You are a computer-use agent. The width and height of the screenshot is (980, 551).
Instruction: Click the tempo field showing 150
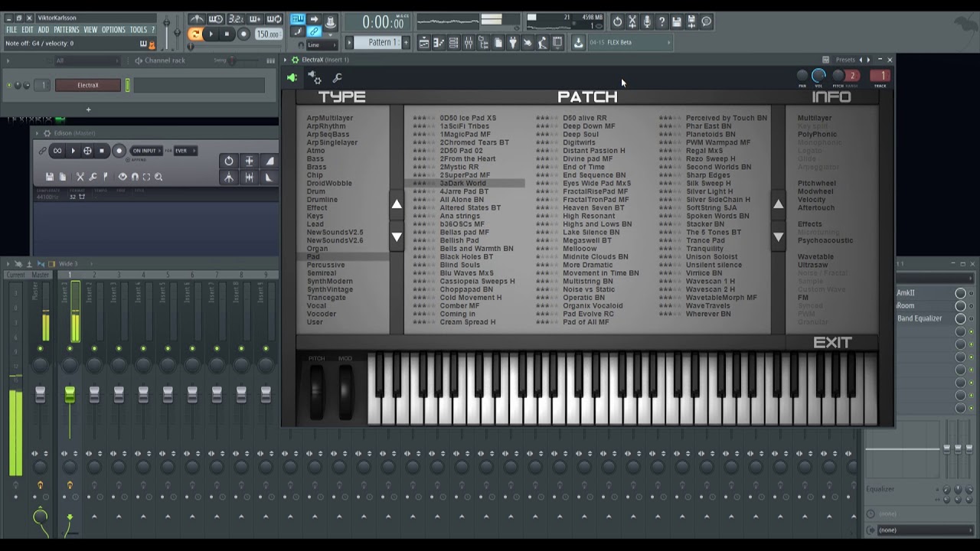coord(268,34)
